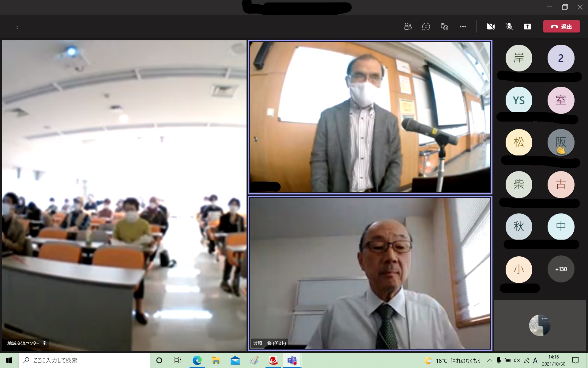The image size is (588, 368).
Task: Select the 阪 avatar with raised hand
Action: [x=561, y=142]
